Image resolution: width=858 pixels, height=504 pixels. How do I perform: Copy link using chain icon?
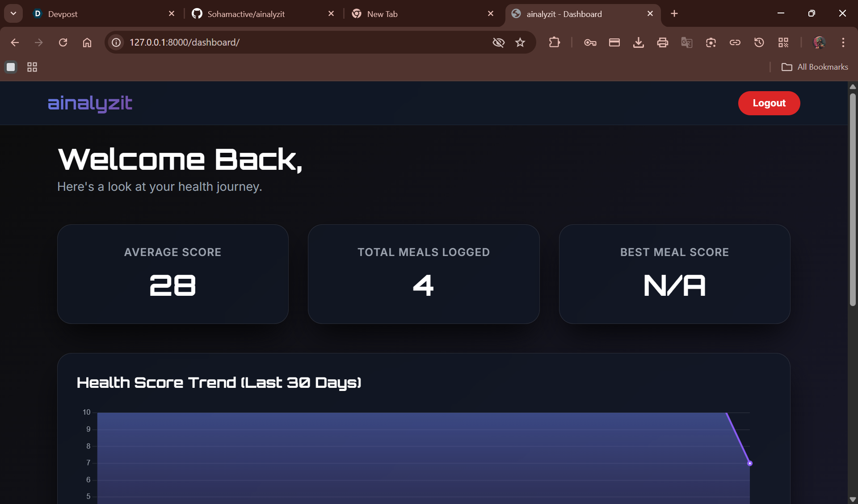(735, 42)
